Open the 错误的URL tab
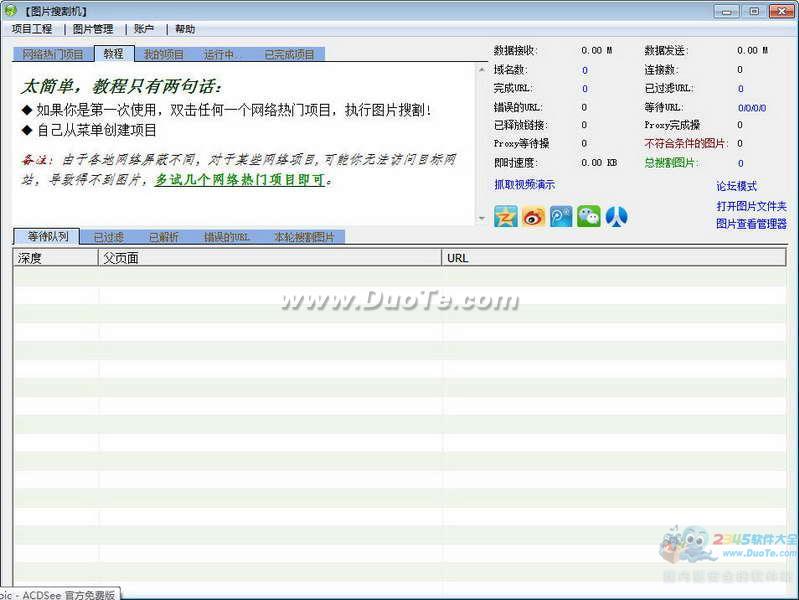Viewport: 799px width, 600px height. [227, 237]
